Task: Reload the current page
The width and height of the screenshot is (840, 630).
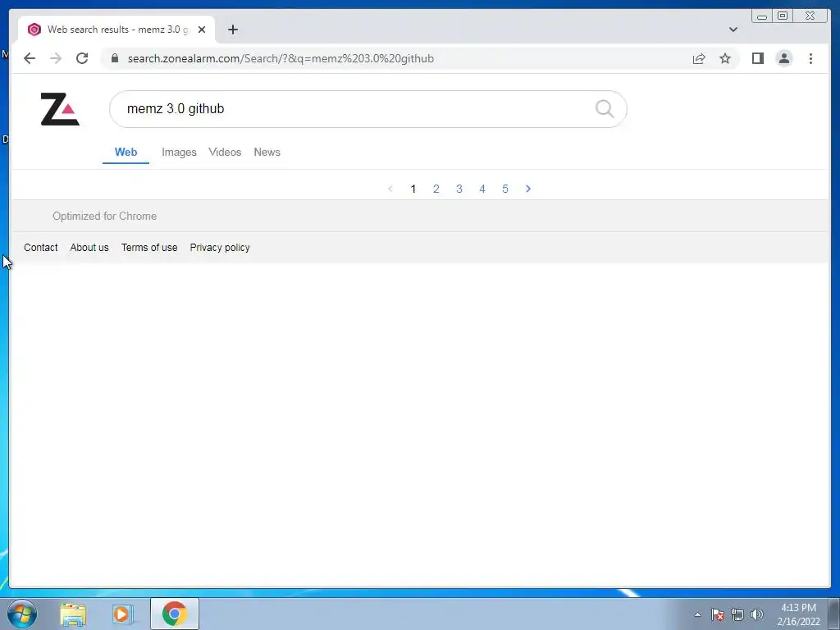Action: (82, 58)
